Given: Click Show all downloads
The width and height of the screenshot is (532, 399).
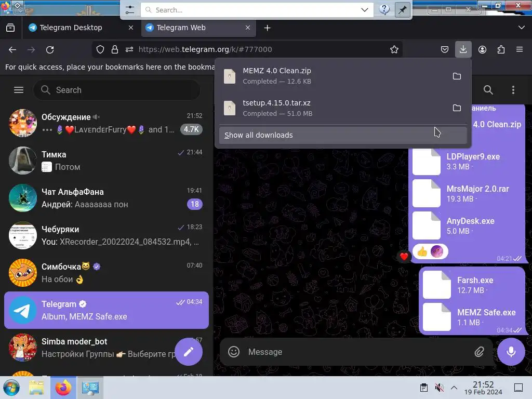Looking at the screenshot, I should click(x=343, y=135).
